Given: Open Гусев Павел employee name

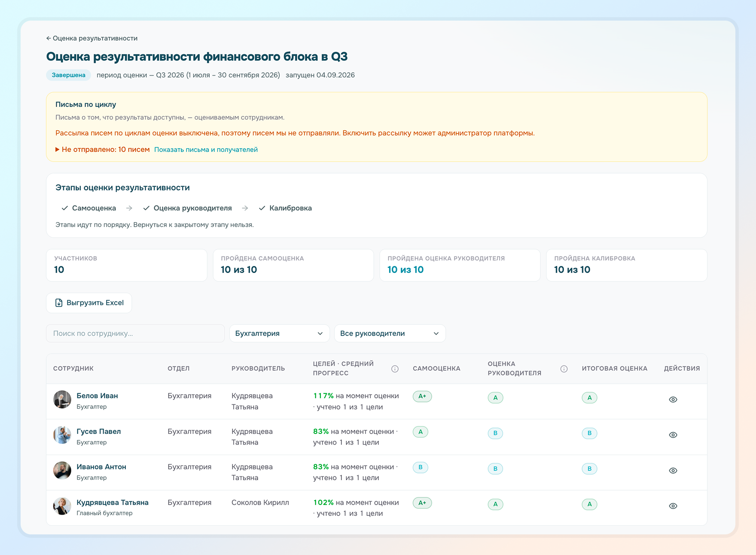Looking at the screenshot, I should point(98,431).
